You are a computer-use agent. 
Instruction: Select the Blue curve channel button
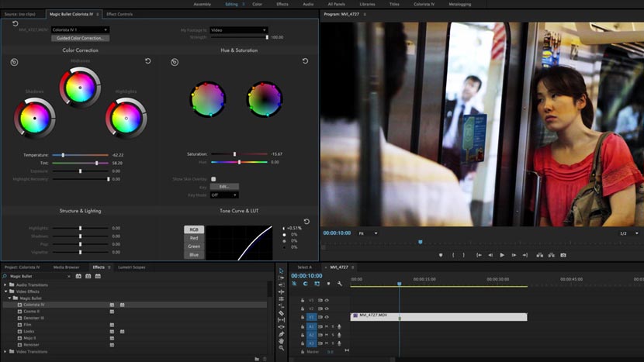click(194, 255)
